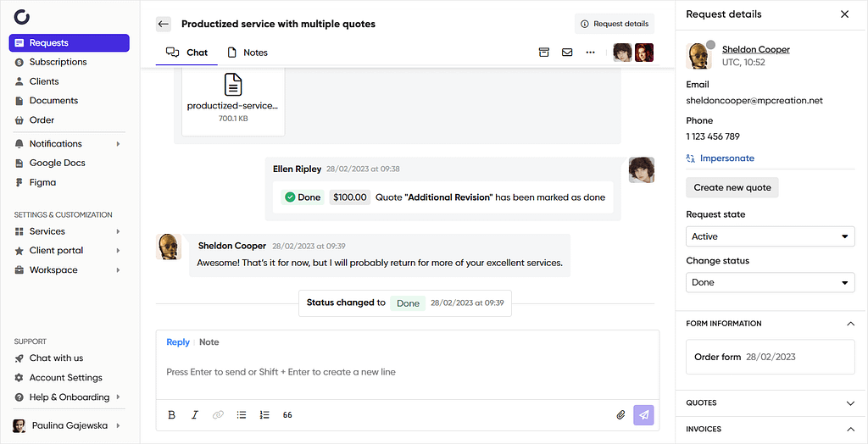The height and width of the screenshot is (444, 868).
Task: Open the Services settings
Action: [x=47, y=231]
